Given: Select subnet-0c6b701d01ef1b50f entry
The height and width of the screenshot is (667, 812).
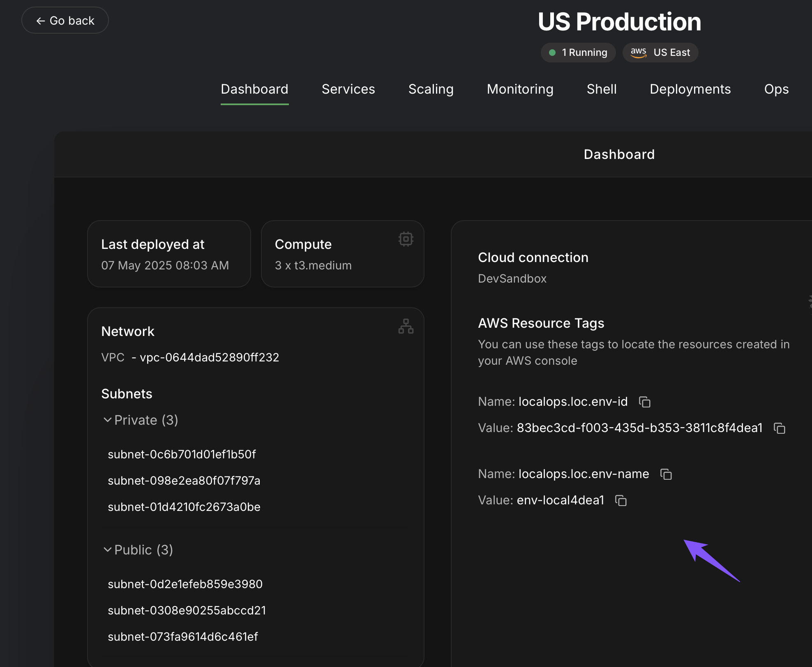Looking at the screenshot, I should [182, 454].
